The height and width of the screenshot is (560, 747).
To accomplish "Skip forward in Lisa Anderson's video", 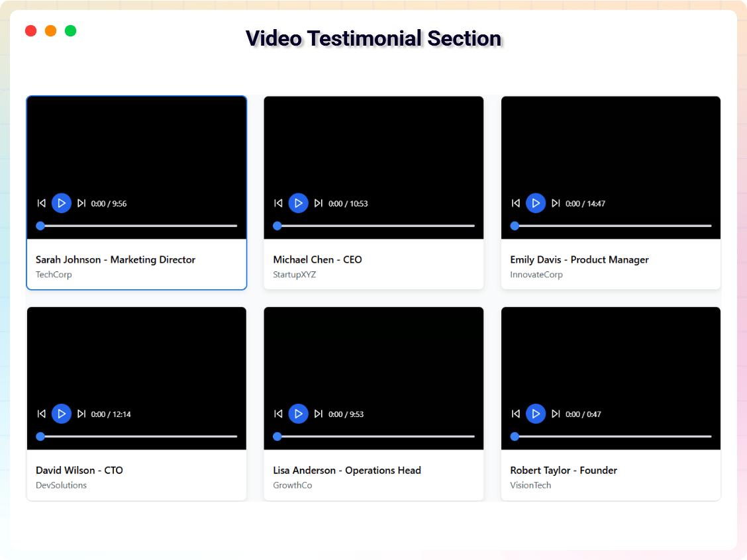I will click(x=319, y=414).
